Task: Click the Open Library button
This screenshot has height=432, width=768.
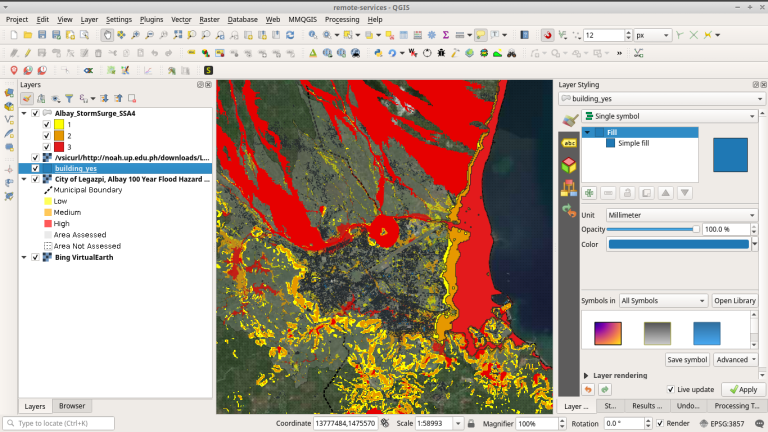Action: coord(735,301)
